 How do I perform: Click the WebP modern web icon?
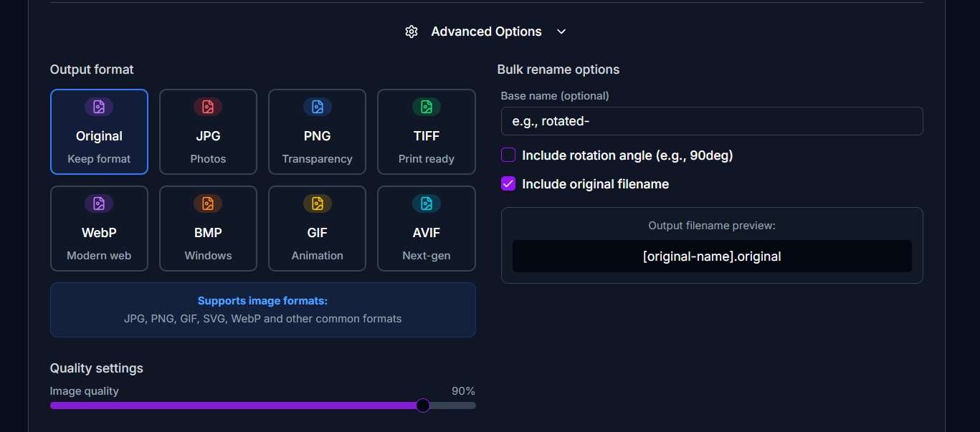pyautogui.click(x=98, y=203)
